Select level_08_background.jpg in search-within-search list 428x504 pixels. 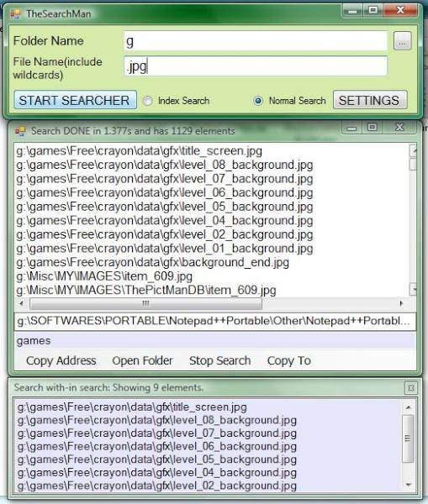(x=156, y=421)
